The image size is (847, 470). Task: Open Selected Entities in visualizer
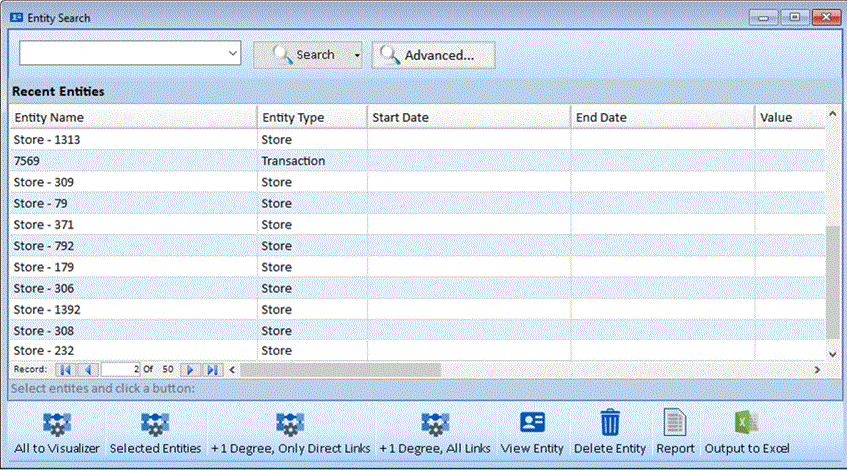pyautogui.click(x=155, y=433)
